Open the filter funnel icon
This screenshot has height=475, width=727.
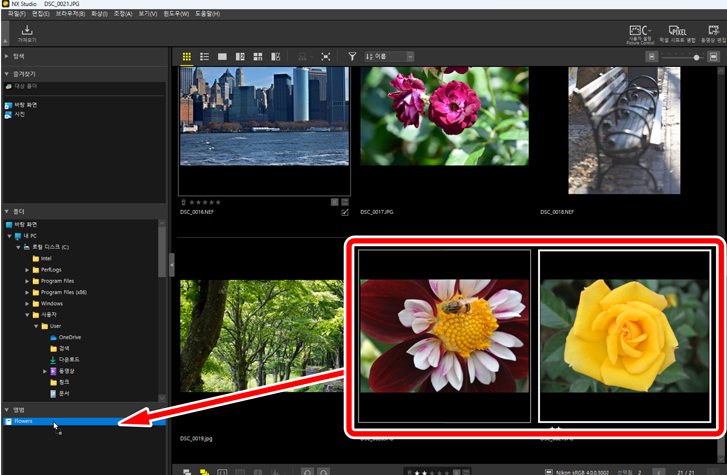(352, 57)
